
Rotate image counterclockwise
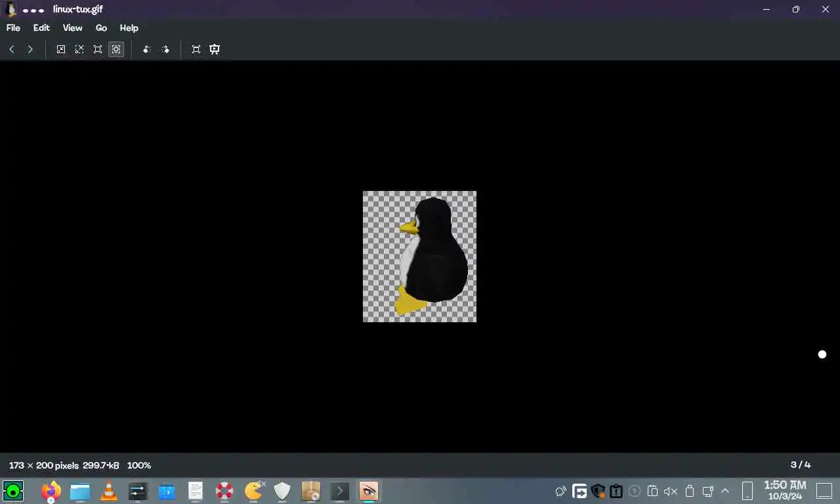[147, 49]
